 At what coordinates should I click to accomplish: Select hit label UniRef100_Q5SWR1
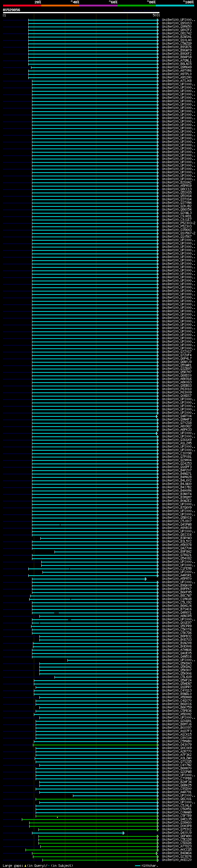coord(176,365)
